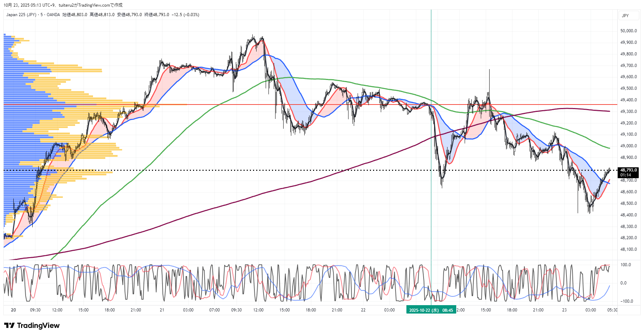Click the Japan 225 (JPY) symbol title

click(x=21, y=15)
